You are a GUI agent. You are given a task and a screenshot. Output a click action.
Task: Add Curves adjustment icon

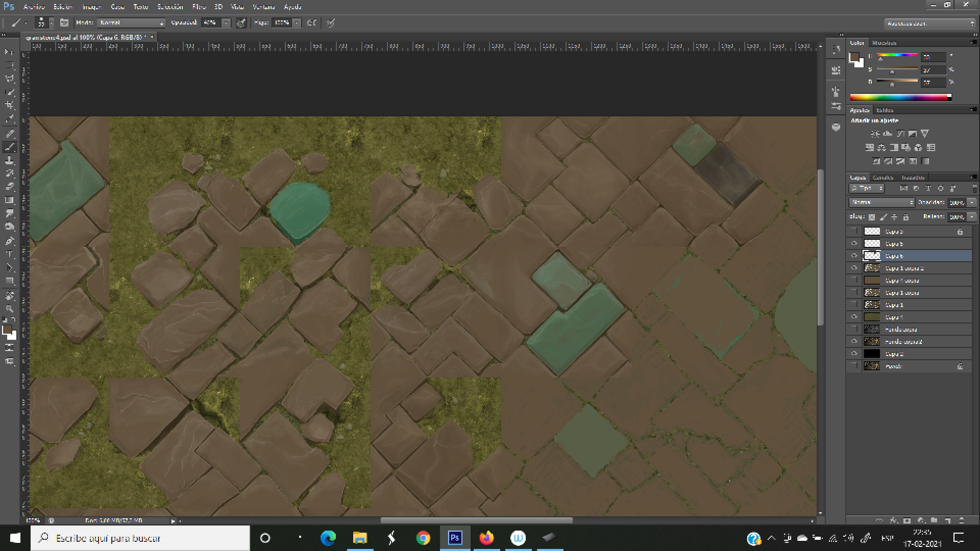pos(900,134)
